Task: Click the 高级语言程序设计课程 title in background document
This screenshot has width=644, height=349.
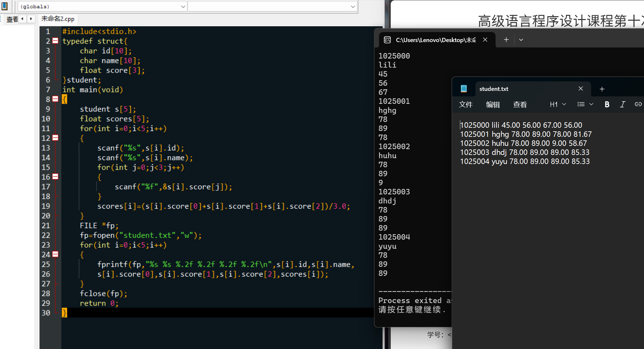Action: click(x=561, y=21)
